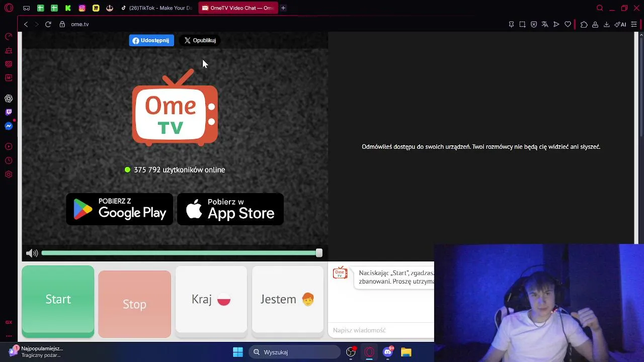Image resolution: width=644 pixels, height=362 pixels.
Task: Open the M mods icon in sidebar
Action: (x=9, y=77)
